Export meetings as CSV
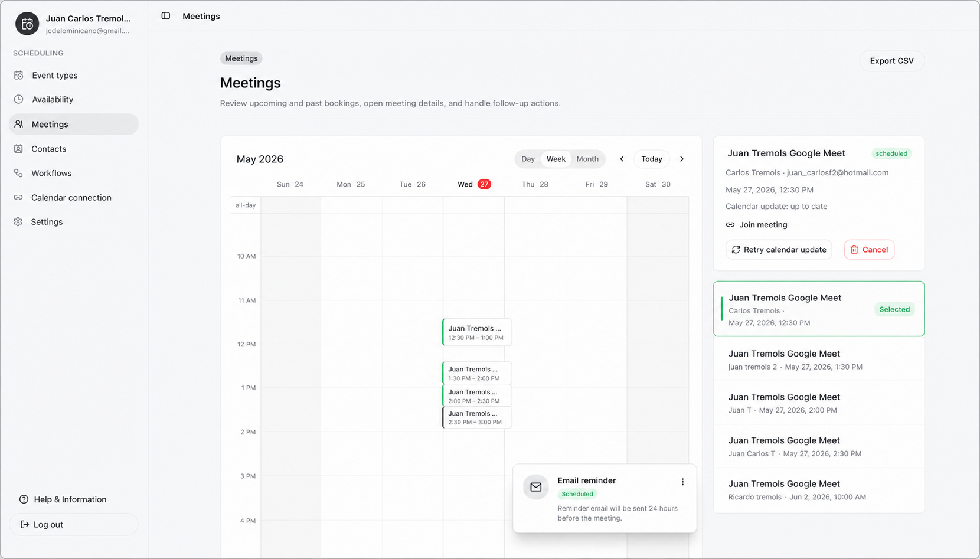The image size is (980, 559). point(891,61)
